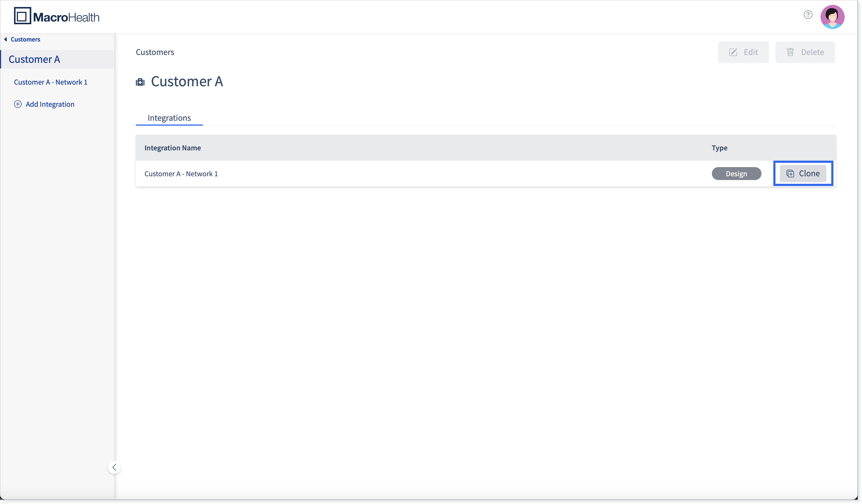Click the MacroHealth logo
862x504 pixels.
point(56,16)
